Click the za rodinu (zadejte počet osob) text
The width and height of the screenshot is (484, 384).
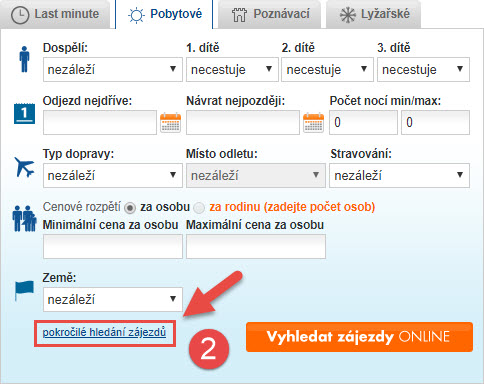[292, 207]
